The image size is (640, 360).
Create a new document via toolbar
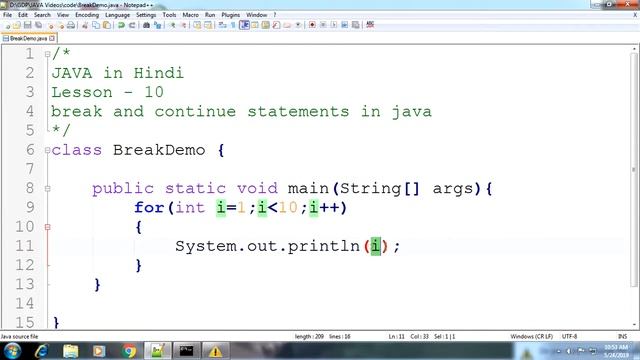point(7,25)
